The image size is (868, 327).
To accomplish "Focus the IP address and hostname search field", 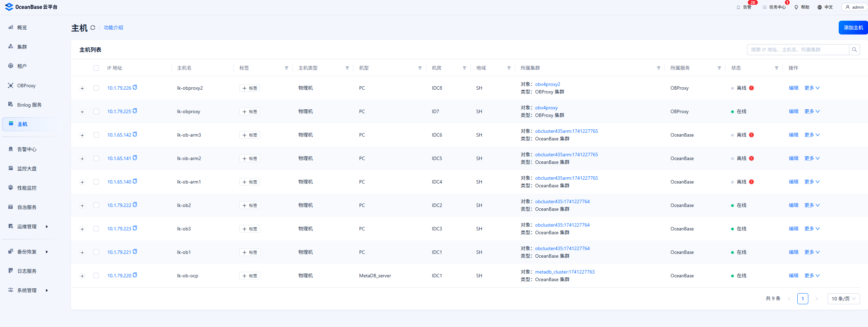I will [x=797, y=50].
